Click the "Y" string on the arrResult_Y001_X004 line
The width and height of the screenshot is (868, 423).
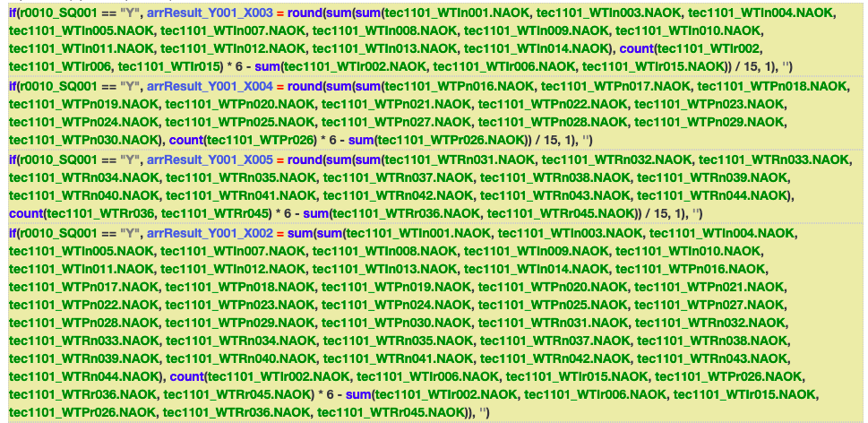pos(131,86)
